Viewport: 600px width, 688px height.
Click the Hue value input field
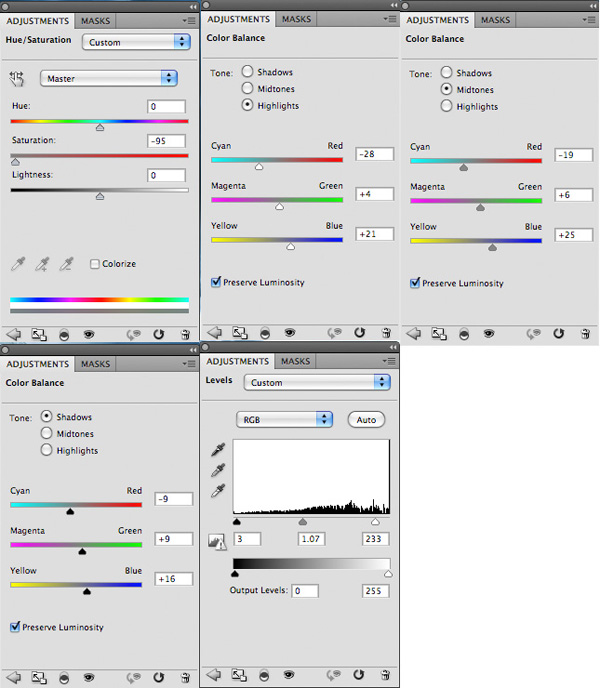pos(166,106)
